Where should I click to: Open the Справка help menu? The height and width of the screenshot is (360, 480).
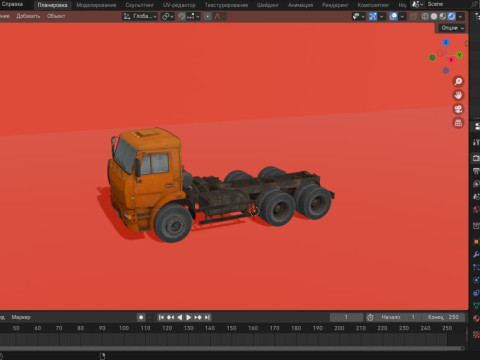point(12,4)
